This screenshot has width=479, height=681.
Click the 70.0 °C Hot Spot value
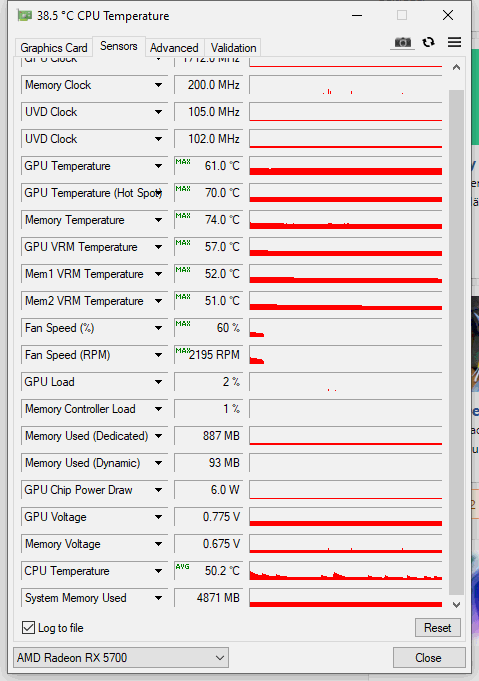[x=208, y=193]
